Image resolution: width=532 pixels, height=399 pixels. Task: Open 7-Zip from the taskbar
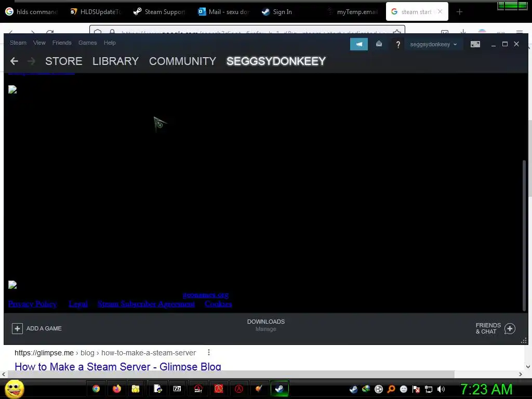pos(177,389)
